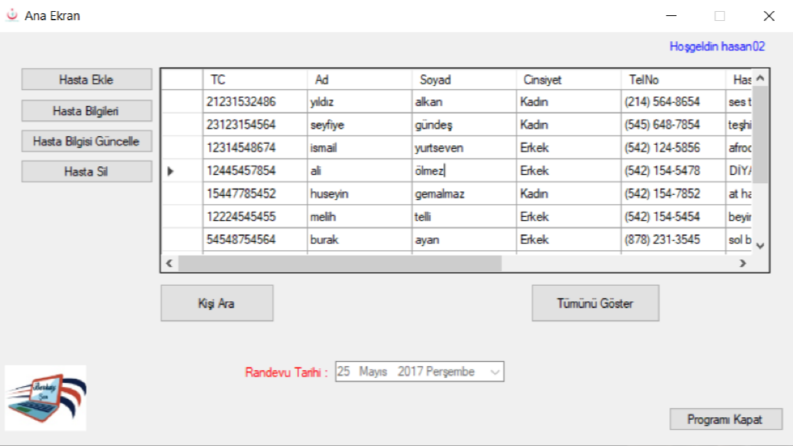The width and height of the screenshot is (793, 446).
Task: Click the horizontal scrollbar thumb
Action: (340, 263)
